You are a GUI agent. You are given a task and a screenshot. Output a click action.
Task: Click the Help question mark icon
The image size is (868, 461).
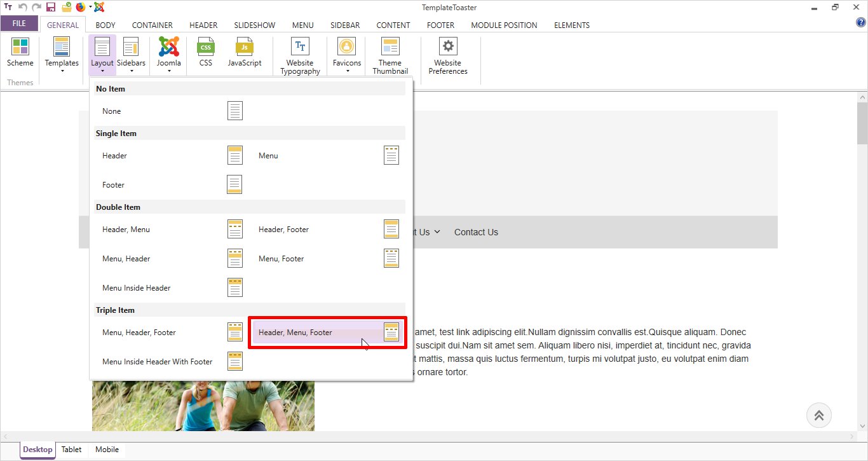[x=861, y=23]
